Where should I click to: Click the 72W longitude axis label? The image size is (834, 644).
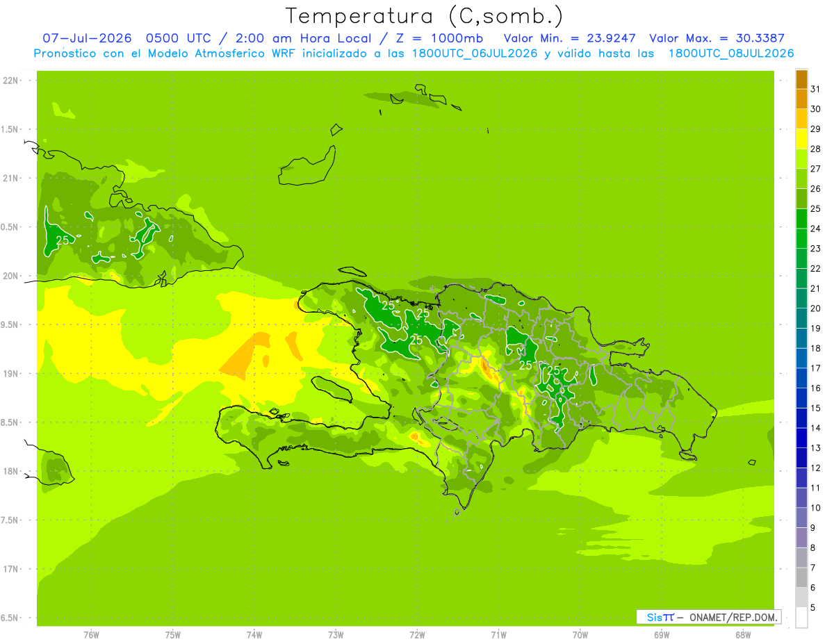coord(417,635)
